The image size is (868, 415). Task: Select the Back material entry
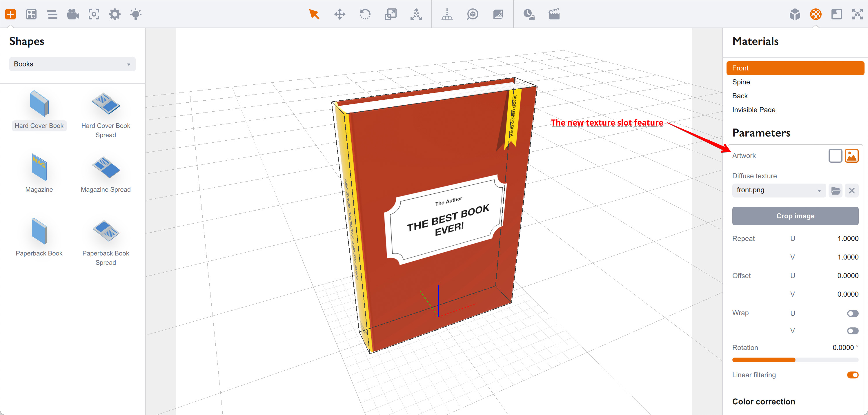740,96
